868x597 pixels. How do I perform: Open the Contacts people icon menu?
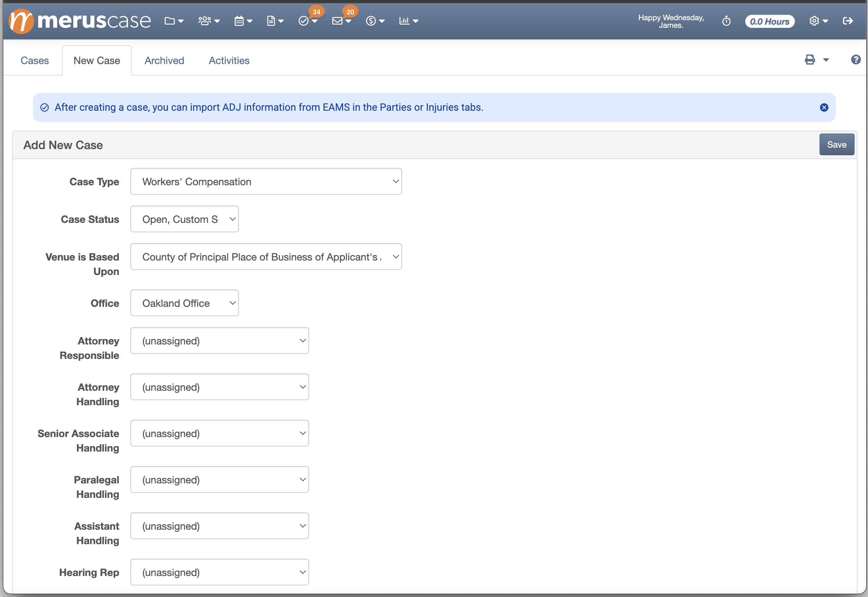click(x=209, y=21)
